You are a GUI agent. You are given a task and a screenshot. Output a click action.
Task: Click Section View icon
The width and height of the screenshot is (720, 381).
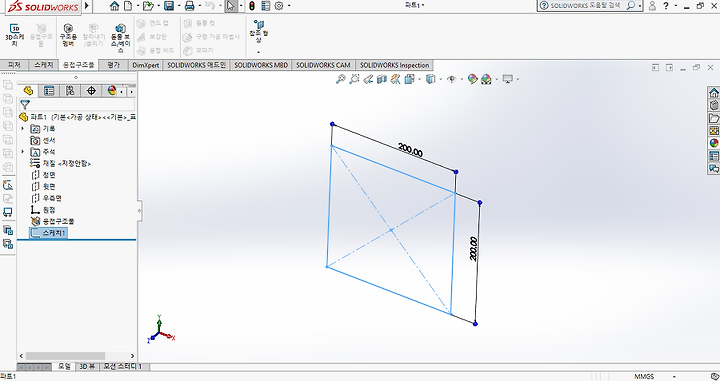click(382, 79)
